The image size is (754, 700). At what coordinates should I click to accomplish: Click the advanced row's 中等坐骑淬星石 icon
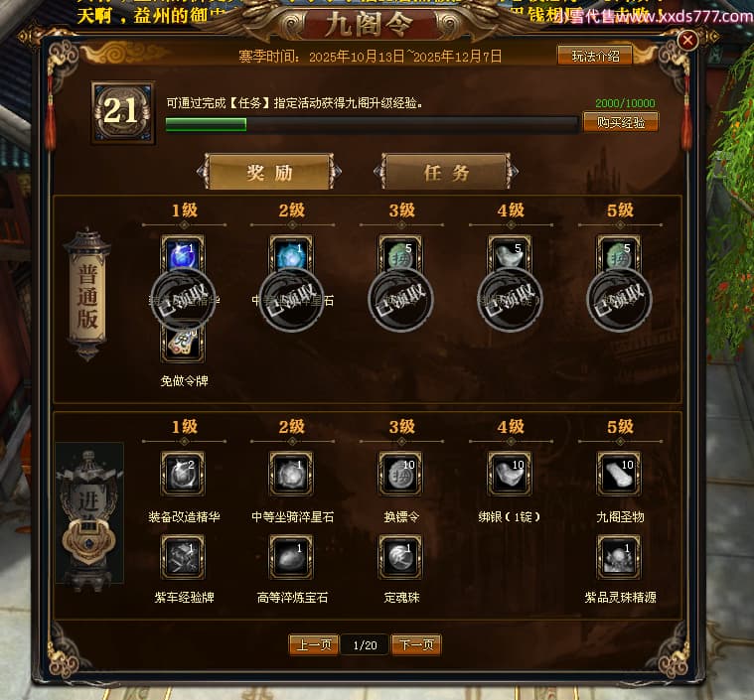click(x=291, y=474)
